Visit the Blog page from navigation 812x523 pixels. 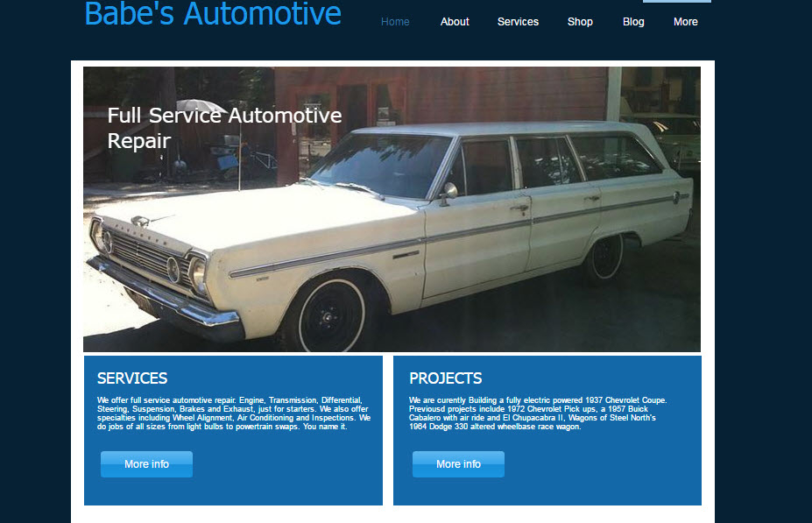(633, 22)
